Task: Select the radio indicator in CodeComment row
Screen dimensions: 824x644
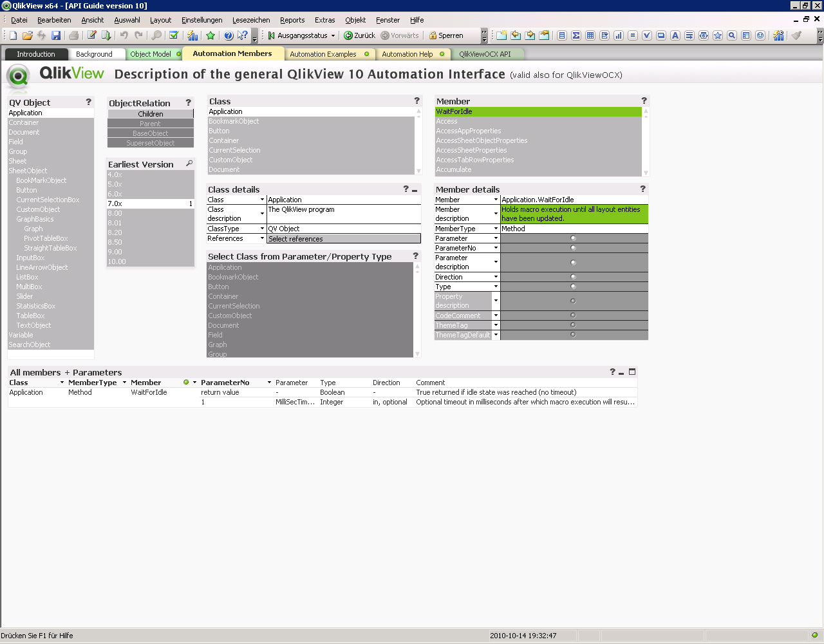Action: [x=573, y=316]
